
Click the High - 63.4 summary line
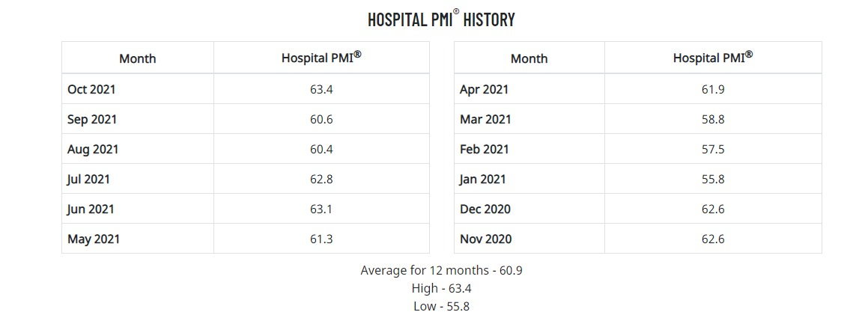441,288
